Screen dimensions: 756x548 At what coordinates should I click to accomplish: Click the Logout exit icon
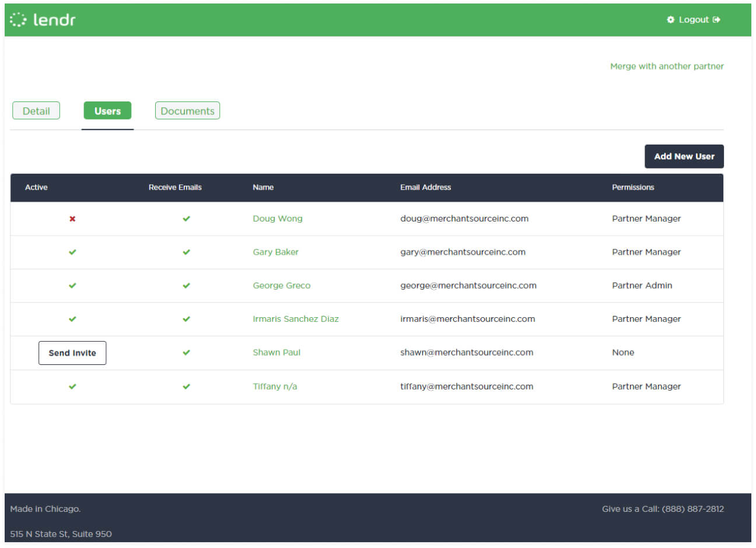tap(717, 19)
